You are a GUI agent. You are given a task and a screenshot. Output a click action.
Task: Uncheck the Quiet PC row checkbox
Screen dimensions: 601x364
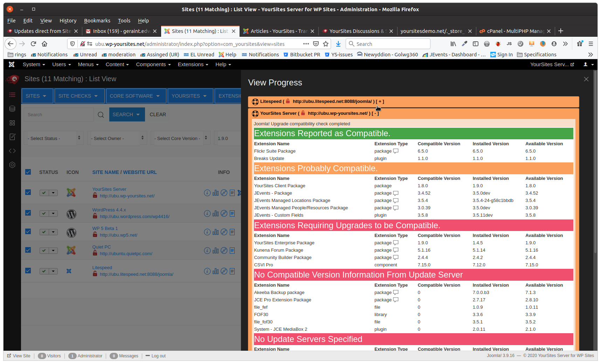tap(28, 250)
